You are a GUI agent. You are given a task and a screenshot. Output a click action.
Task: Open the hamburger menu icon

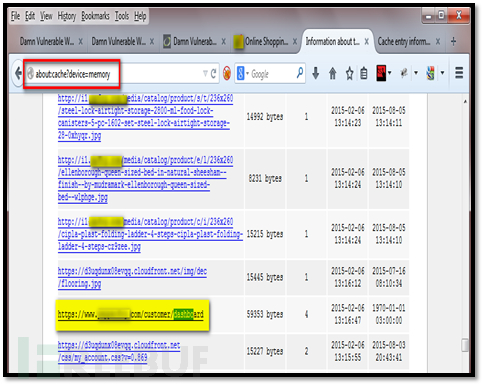pos(459,73)
